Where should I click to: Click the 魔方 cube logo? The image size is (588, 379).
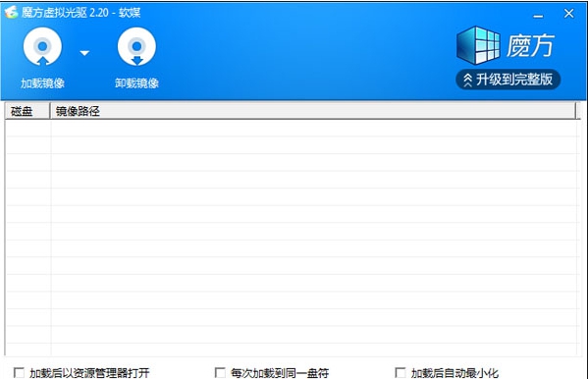click(478, 45)
